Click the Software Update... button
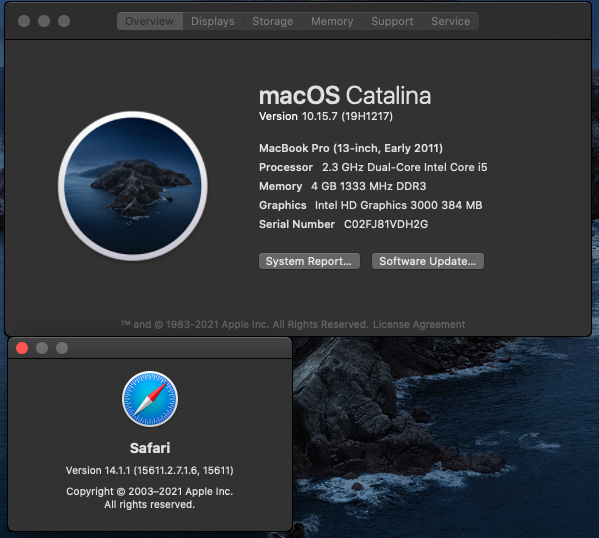The height and width of the screenshot is (538, 599). (428, 261)
